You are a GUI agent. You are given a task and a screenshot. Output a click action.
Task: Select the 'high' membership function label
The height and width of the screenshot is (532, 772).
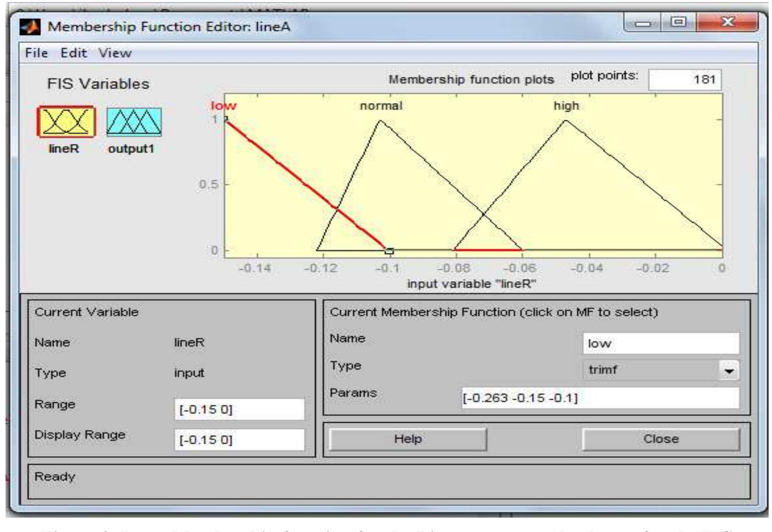pos(566,105)
